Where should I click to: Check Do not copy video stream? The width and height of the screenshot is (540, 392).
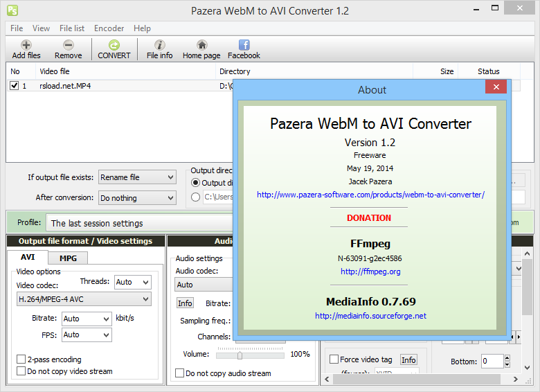[x=21, y=371]
